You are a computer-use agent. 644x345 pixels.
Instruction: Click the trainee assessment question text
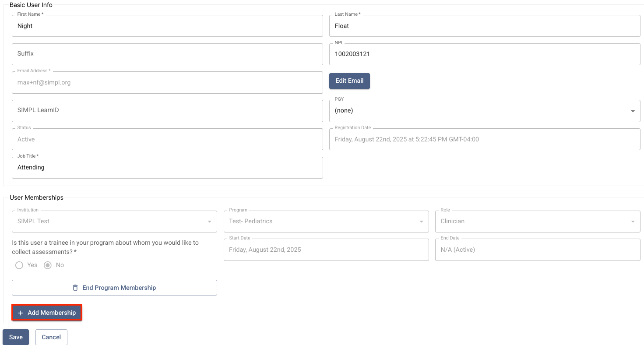[x=105, y=247]
